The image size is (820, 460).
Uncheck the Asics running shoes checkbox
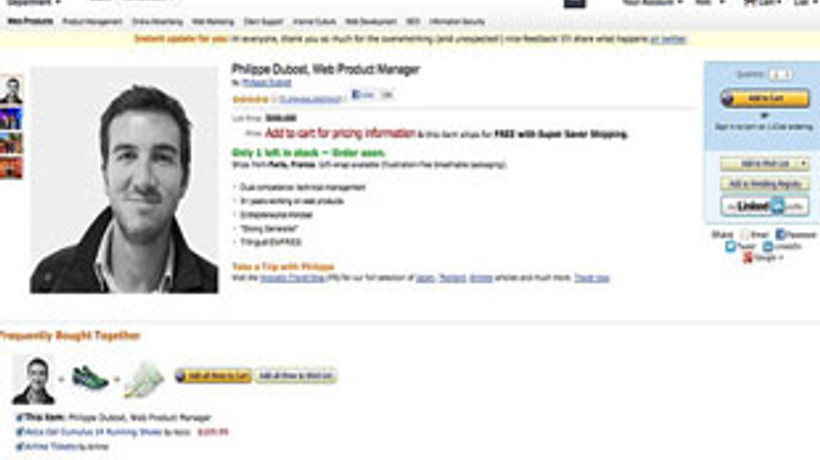tap(19, 432)
